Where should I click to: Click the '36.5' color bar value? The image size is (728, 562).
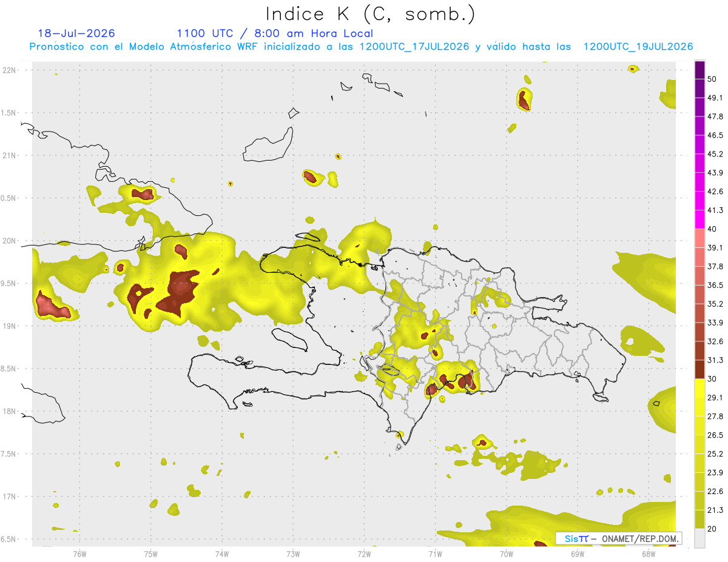click(x=716, y=285)
